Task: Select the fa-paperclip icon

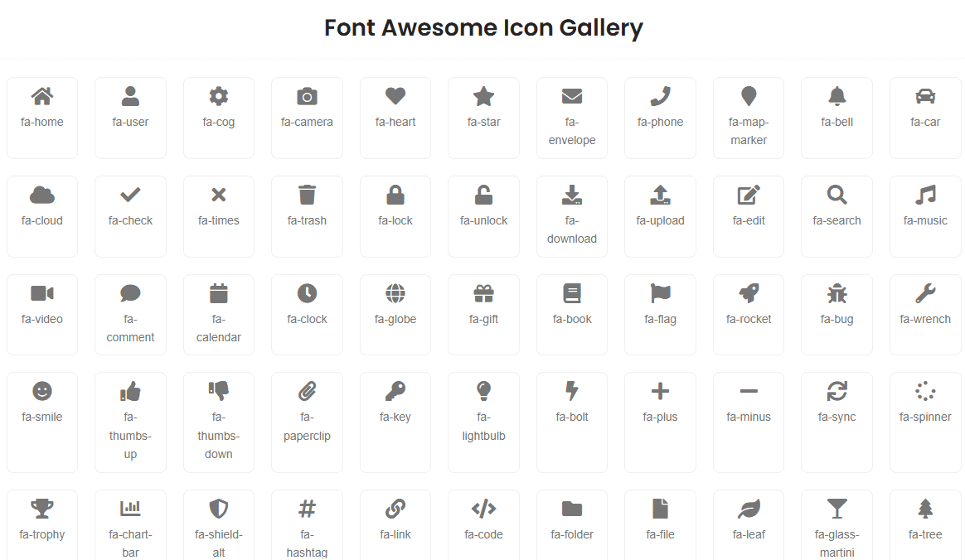Action: (307, 391)
